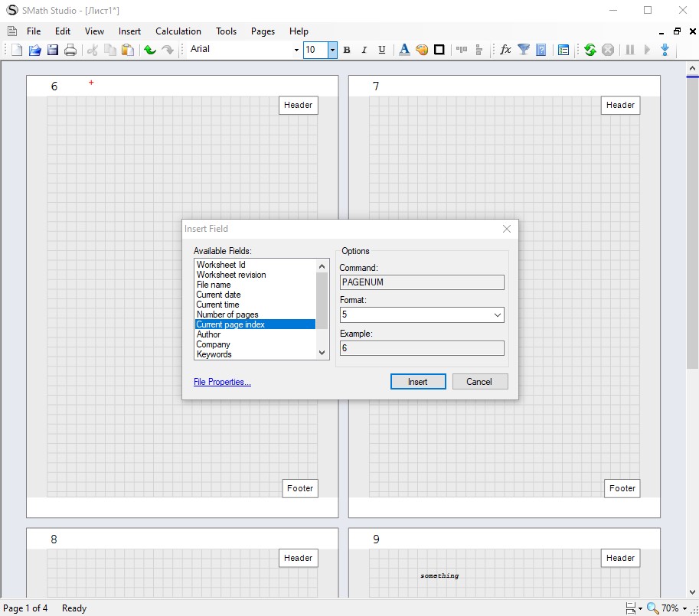699x616 pixels.
Task: Open the insert function fx icon
Action: [505, 50]
